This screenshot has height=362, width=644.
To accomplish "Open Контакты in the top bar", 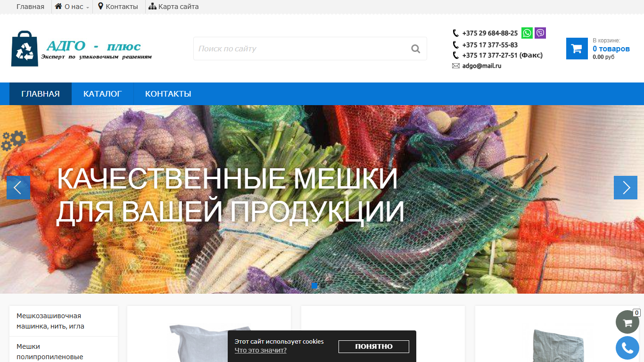I will coord(122,7).
